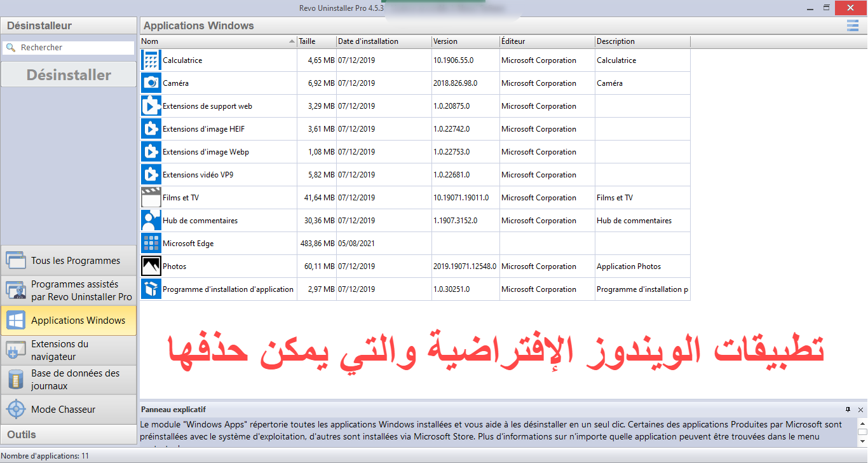Select the Microsoft Edge name
This screenshot has height=463, width=868.
(x=188, y=244)
